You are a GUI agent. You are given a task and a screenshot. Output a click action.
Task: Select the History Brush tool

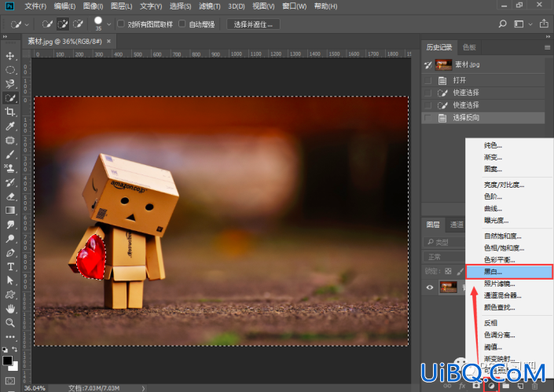coord(10,182)
